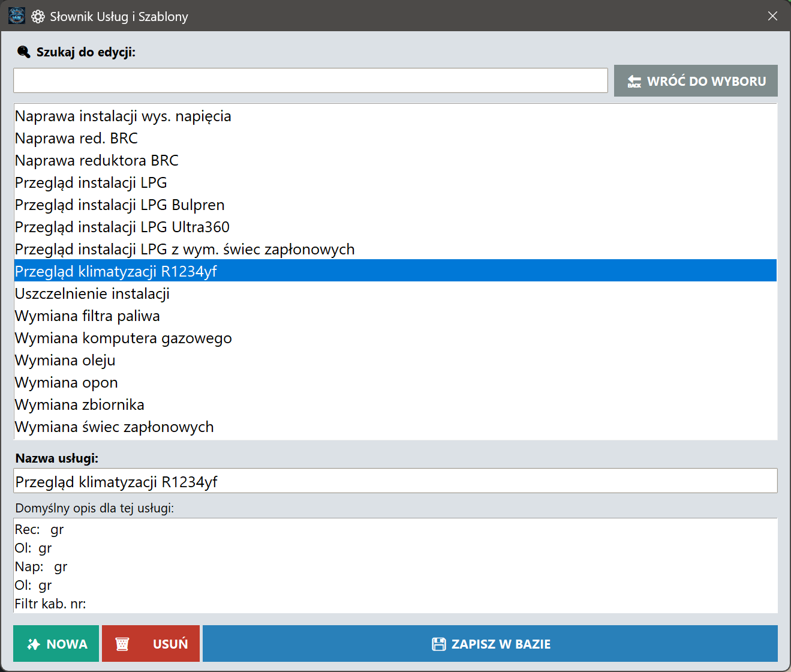The height and width of the screenshot is (672, 791).
Task: Pick Uszczelnienie instalacji in the service list
Action: click(92, 294)
